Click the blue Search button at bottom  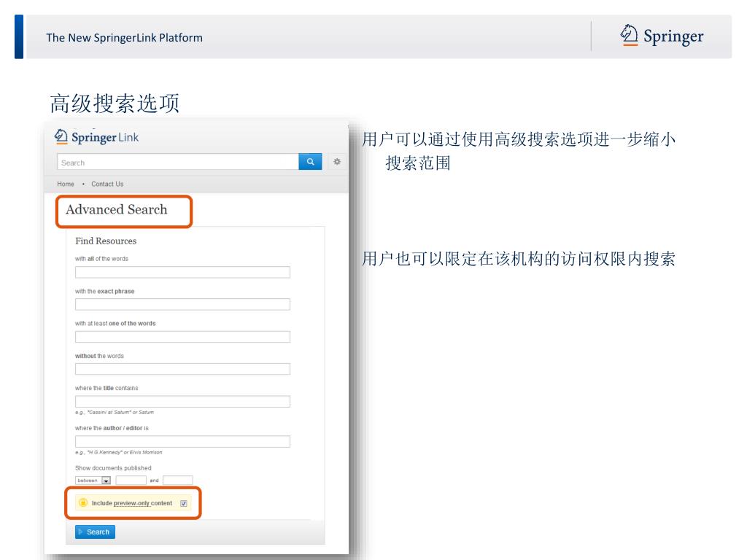click(95, 532)
